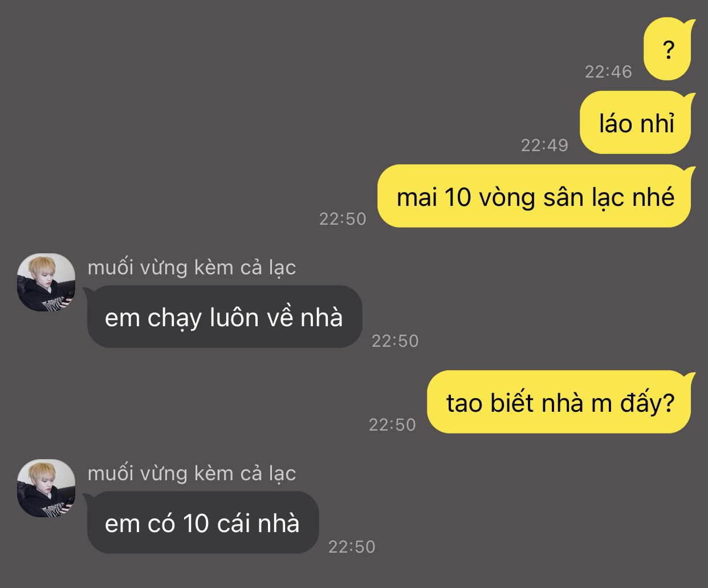The width and height of the screenshot is (708, 588).
Task: Click the word "cái" in the last message
Action: click(x=234, y=524)
